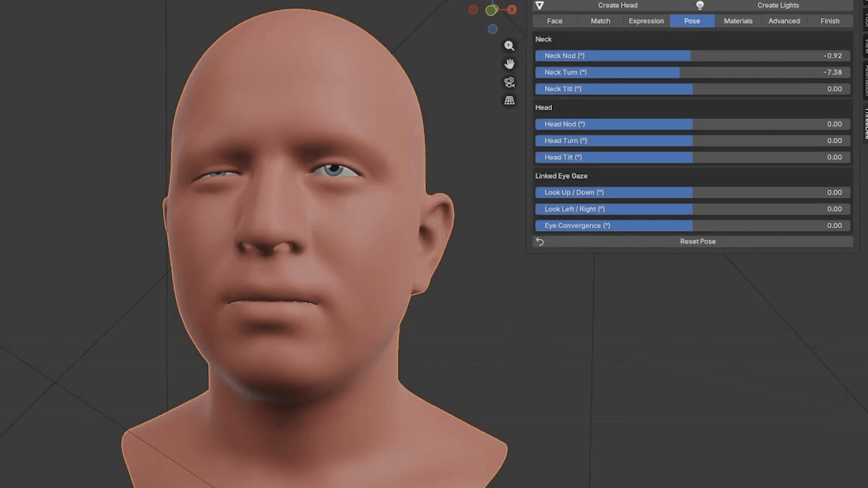
Task: Open the Face tab
Action: click(555, 21)
